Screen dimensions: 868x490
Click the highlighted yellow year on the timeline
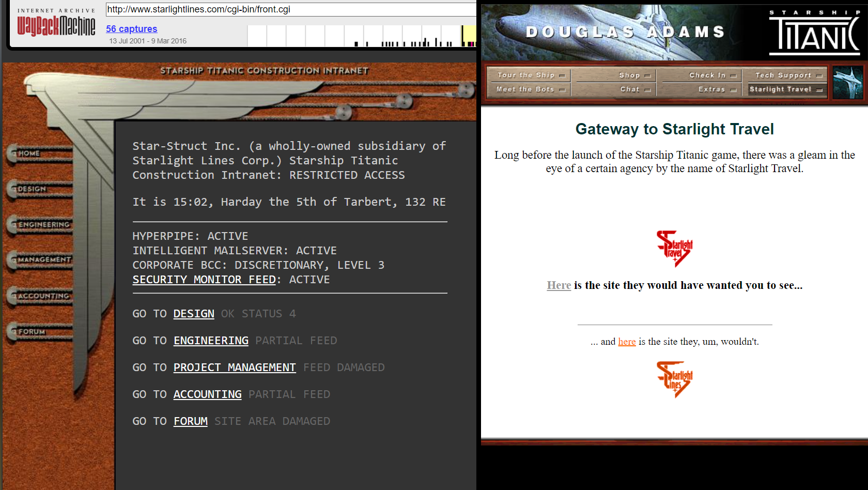[x=469, y=36]
